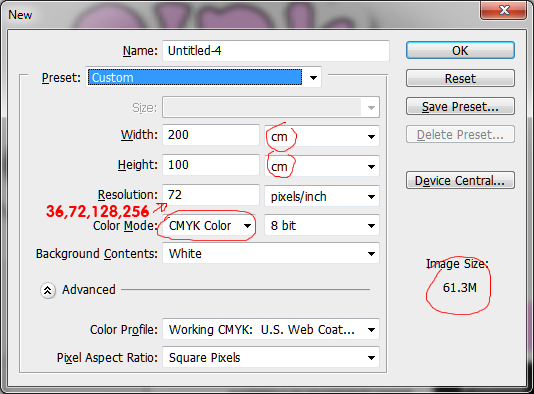The width and height of the screenshot is (534, 394).
Task: Open the Background Contents dropdown White
Action: point(271,253)
